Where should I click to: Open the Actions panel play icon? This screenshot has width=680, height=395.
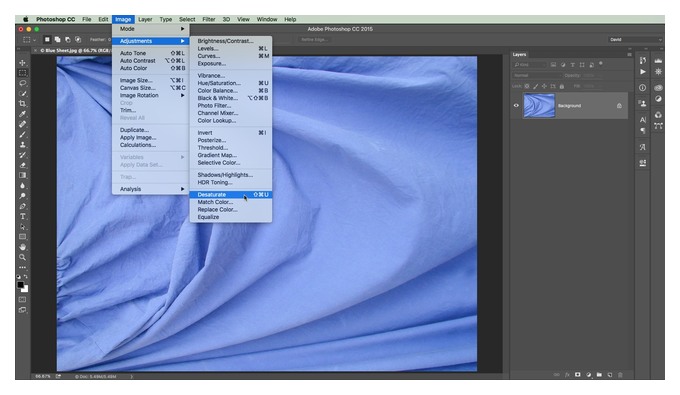[643, 72]
